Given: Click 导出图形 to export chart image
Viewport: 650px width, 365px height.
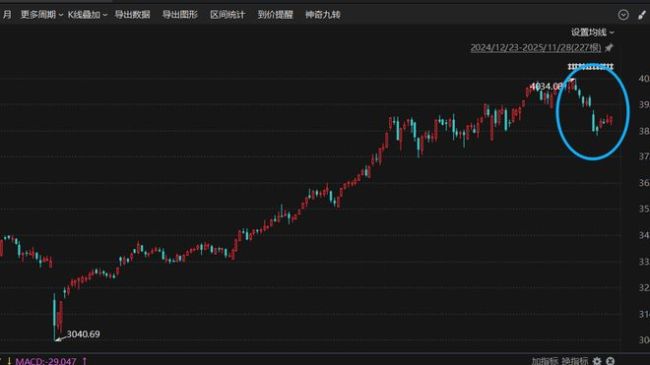Looking at the screenshot, I should [x=180, y=15].
